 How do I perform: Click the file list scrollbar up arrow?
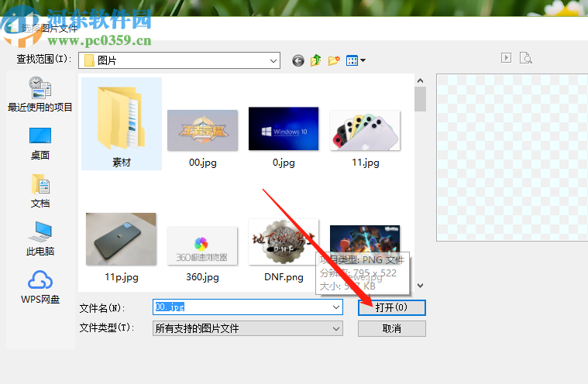tap(421, 81)
